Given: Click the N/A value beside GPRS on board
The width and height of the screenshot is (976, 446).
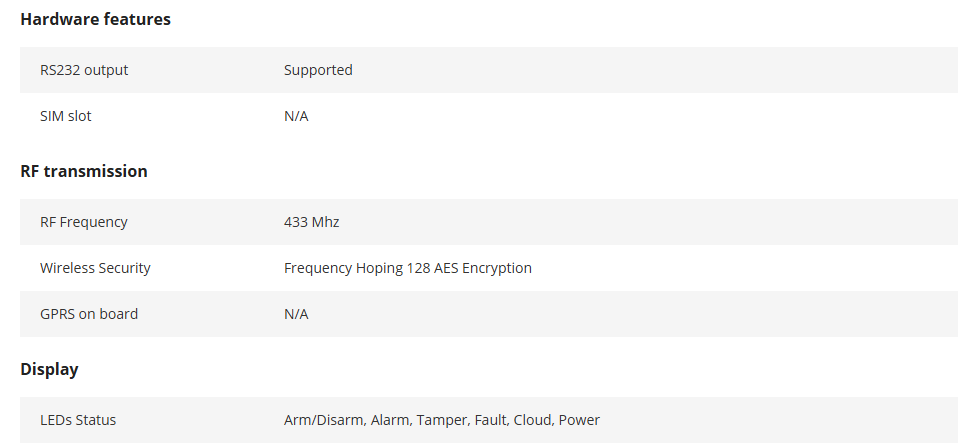Looking at the screenshot, I should [296, 314].
